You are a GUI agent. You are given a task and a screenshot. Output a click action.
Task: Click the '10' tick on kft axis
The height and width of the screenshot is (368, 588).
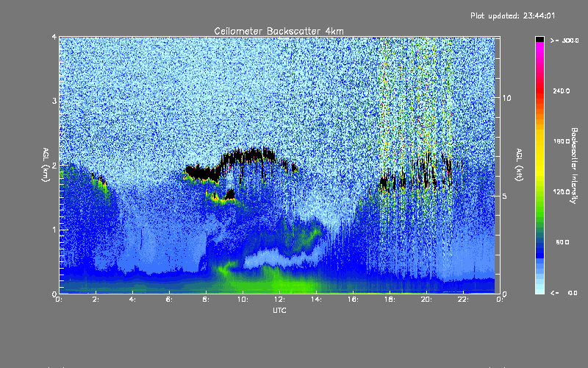click(x=506, y=98)
